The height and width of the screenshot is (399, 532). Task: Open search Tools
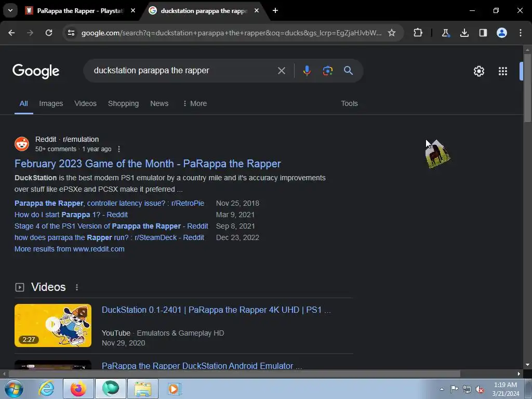[x=349, y=103]
